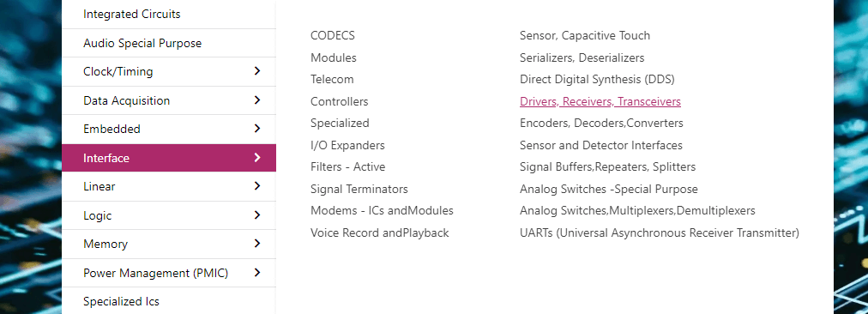This screenshot has height=314, width=868.
Task: Open Drivers, Receivers, Transceivers link
Action: click(600, 101)
